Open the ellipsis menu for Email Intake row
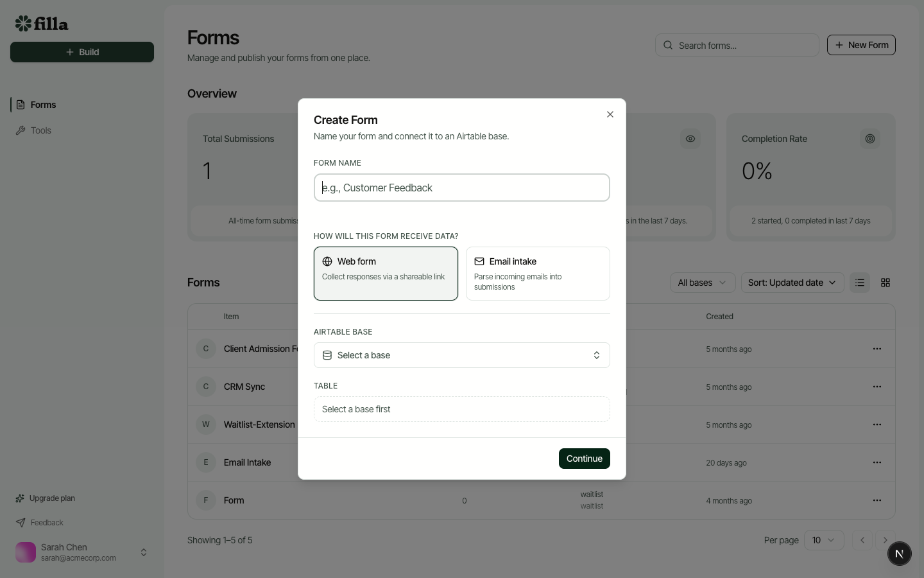 (x=877, y=462)
